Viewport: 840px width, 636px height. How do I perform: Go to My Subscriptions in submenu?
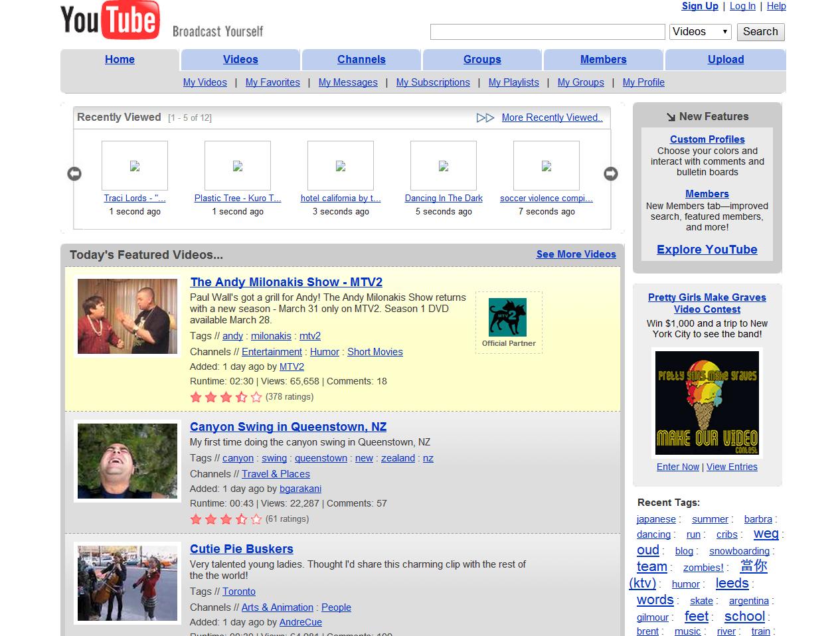tap(433, 82)
